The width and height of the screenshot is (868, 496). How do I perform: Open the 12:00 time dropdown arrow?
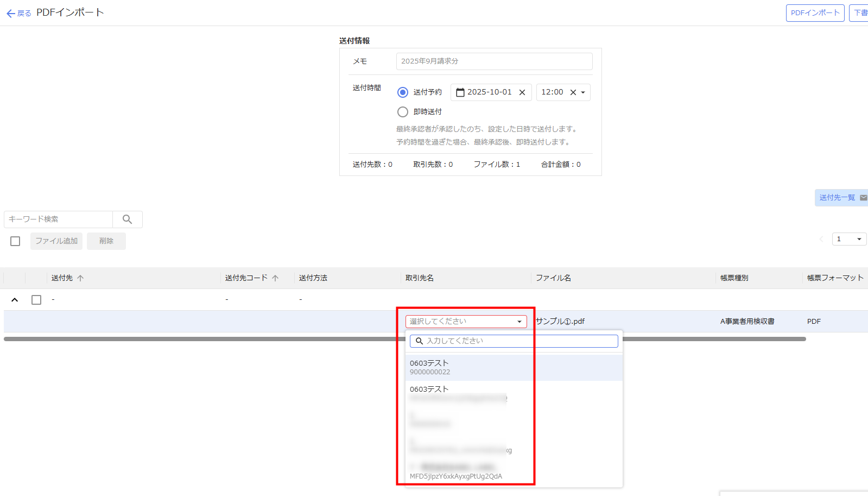tap(584, 93)
